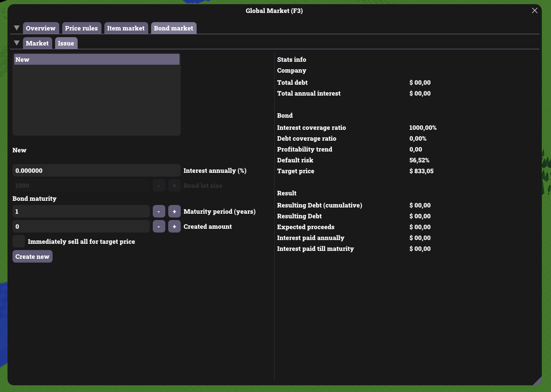Select the Bond market tab
Viewport: 551px width, 392px height.
173,28
